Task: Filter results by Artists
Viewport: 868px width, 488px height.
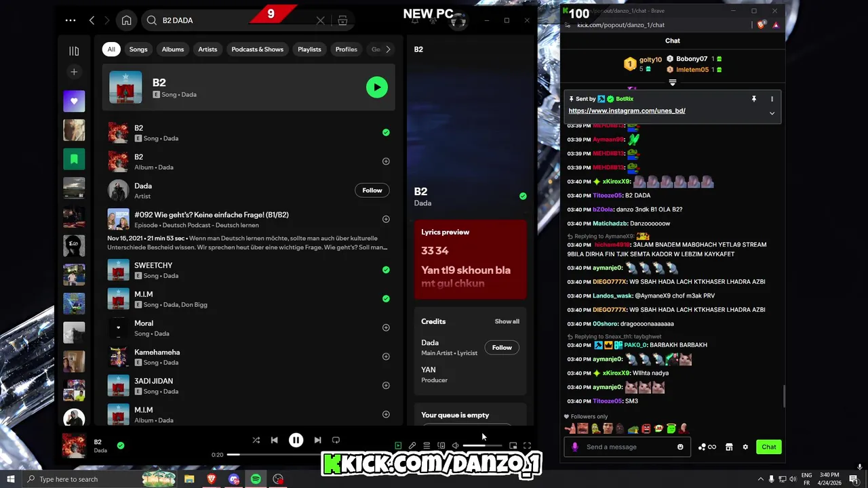Action: pos(208,49)
